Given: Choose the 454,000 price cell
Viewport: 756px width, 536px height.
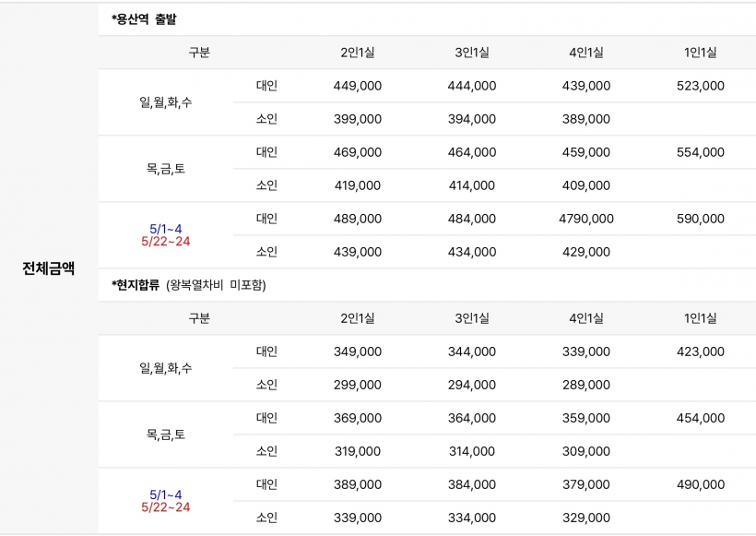Looking at the screenshot, I should coord(701,418).
